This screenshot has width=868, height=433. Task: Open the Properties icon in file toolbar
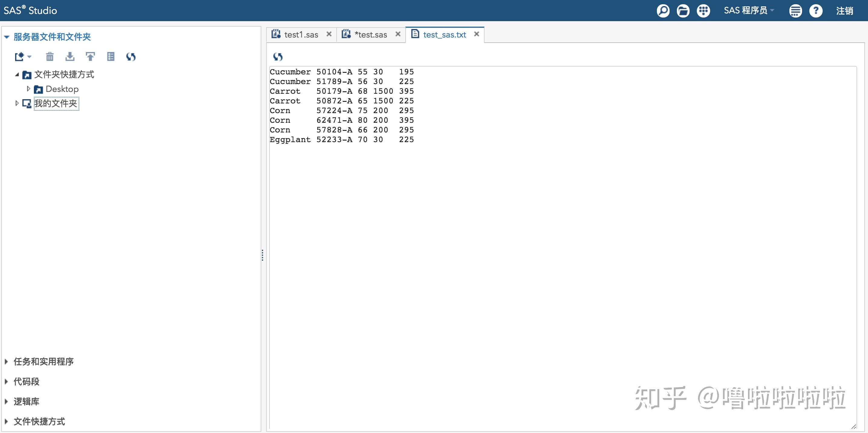[x=110, y=57]
